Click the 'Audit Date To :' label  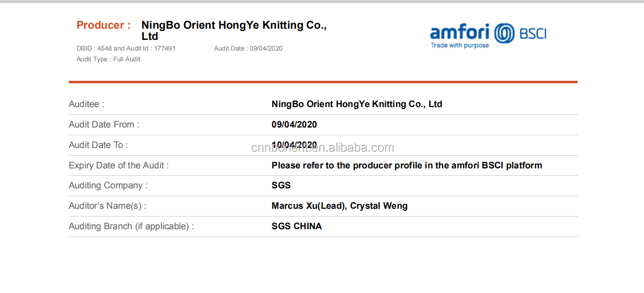(x=98, y=145)
